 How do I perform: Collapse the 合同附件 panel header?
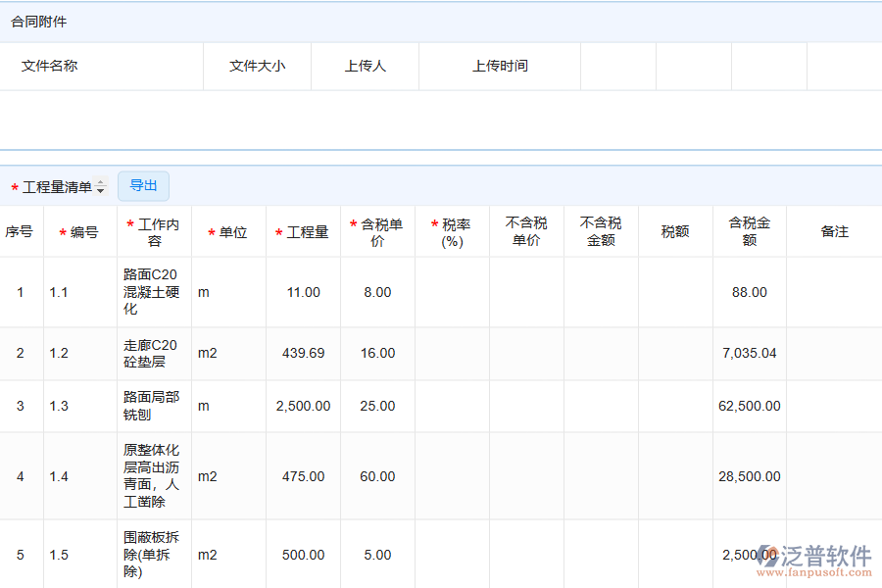click(x=37, y=21)
